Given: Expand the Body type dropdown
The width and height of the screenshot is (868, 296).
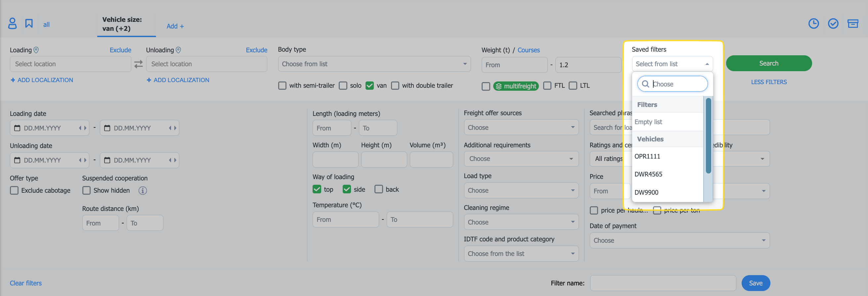Looking at the screenshot, I should pyautogui.click(x=374, y=64).
